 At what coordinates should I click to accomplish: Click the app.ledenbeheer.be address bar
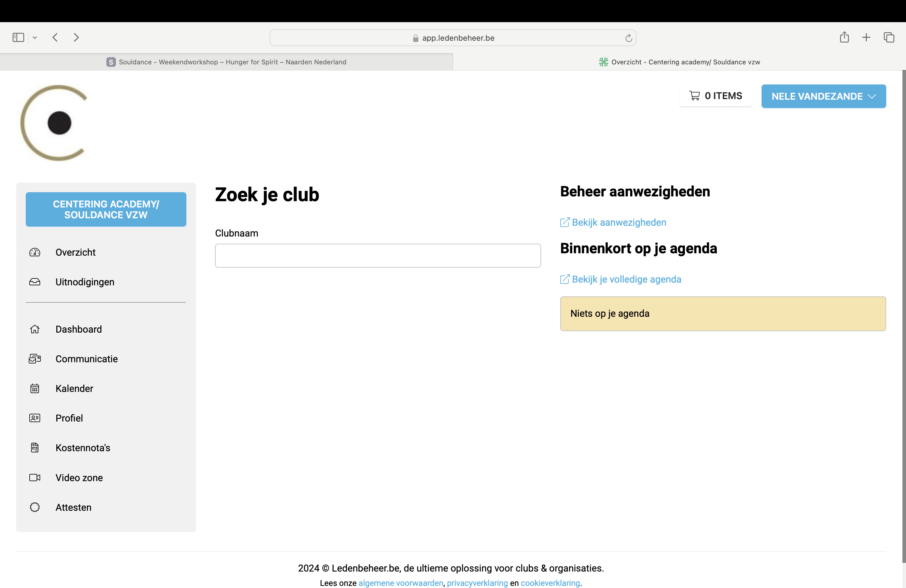453,38
